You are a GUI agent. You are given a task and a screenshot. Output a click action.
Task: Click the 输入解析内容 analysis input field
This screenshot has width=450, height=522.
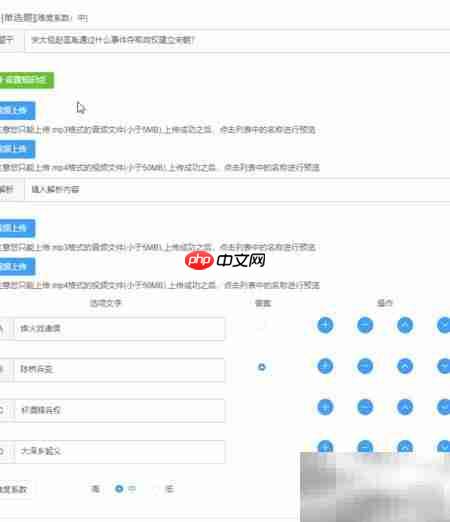[x=237, y=190]
